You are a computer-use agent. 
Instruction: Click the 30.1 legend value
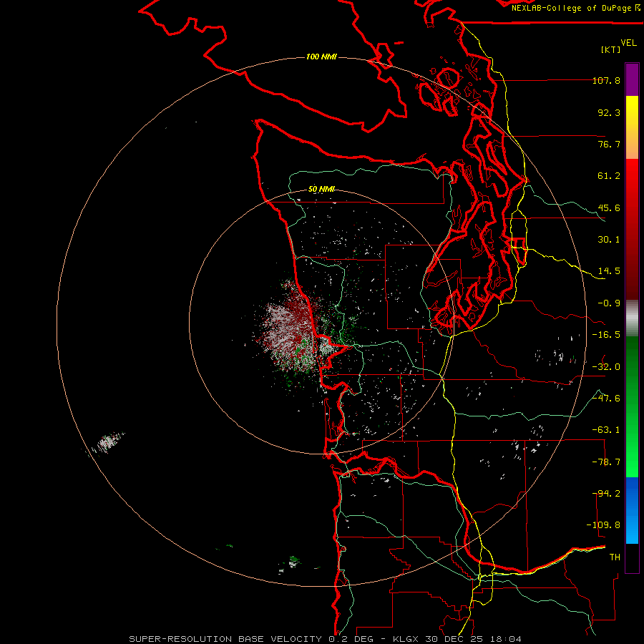click(x=609, y=240)
